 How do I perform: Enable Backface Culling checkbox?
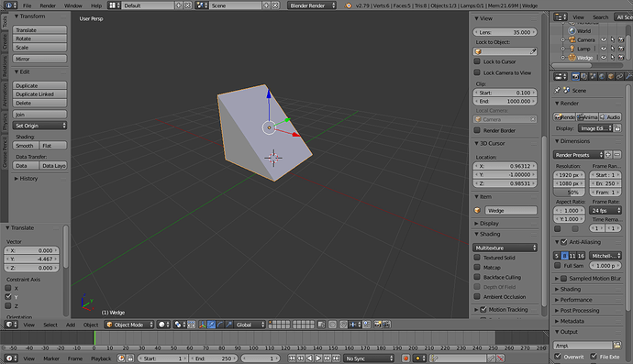pos(477,277)
